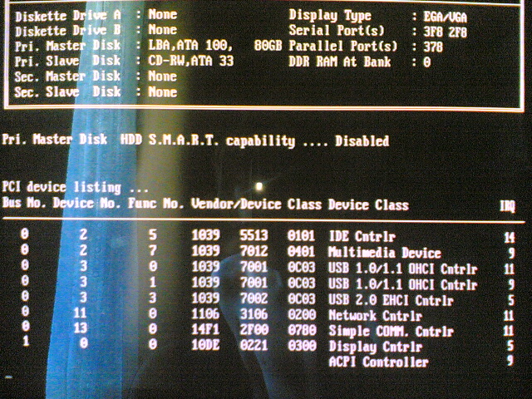Click the 'Diskette Drive B' label
This screenshot has width=532, height=399.
point(68,31)
